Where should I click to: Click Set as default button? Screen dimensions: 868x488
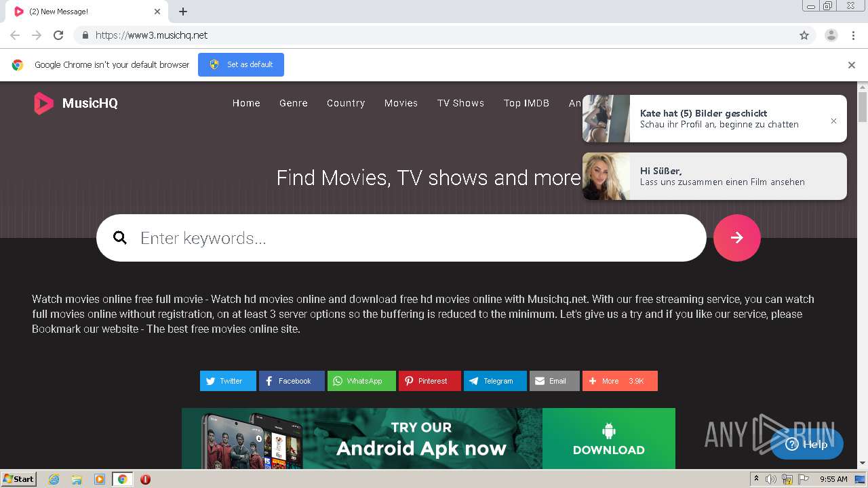(x=241, y=64)
